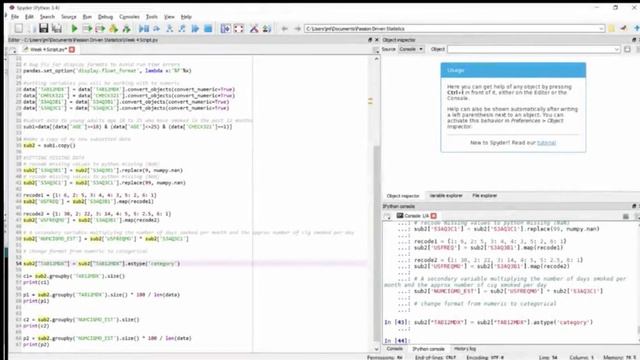
Task: Switch to the File explorer tab
Action: [484, 196]
